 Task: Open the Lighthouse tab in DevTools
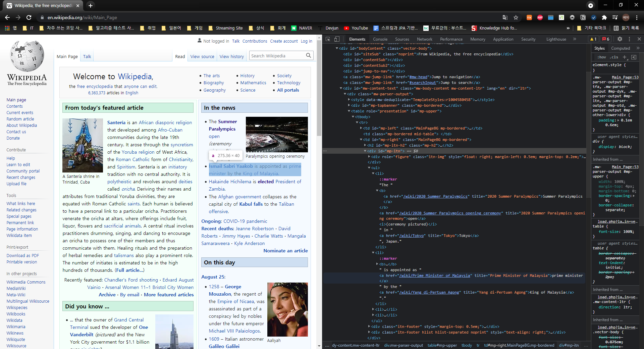[556, 39]
